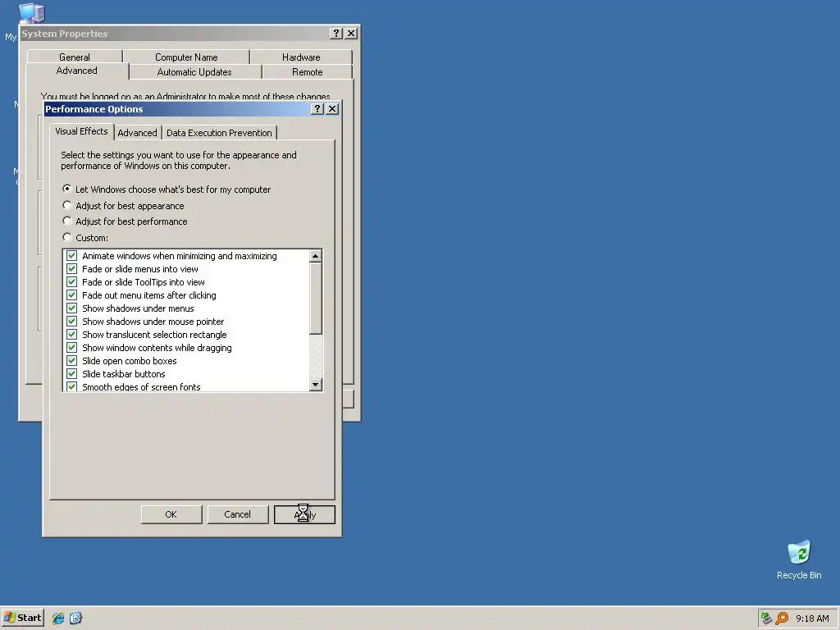Close the System Properties window
Screen dimensions: 840x630
coord(351,33)
